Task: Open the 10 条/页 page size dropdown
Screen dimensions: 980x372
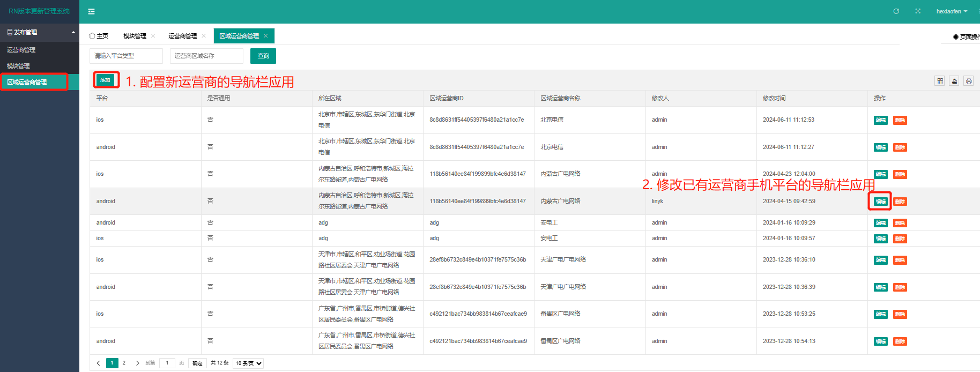Action: tap(249, 363)
